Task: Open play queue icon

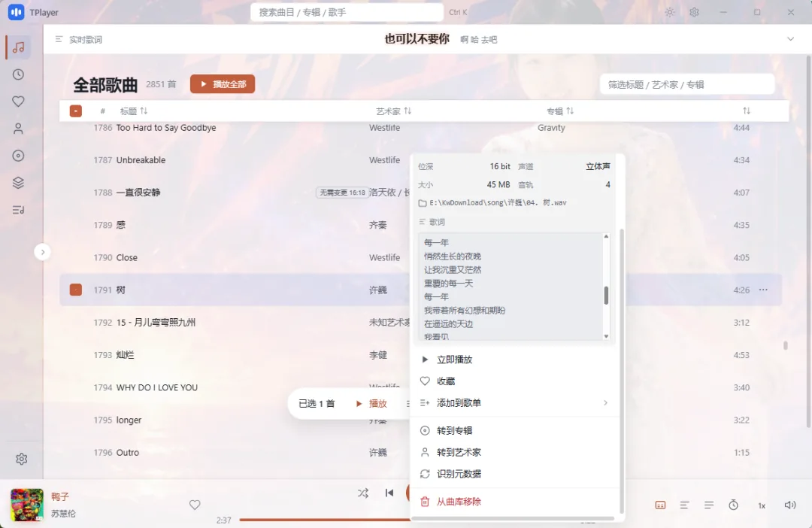Action: [x=709, y=505]
